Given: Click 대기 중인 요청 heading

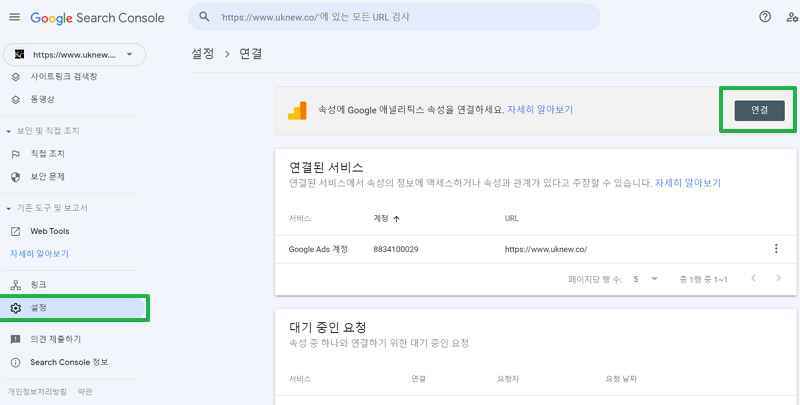Looking at the screenshot, I should (x=328, y=327).
